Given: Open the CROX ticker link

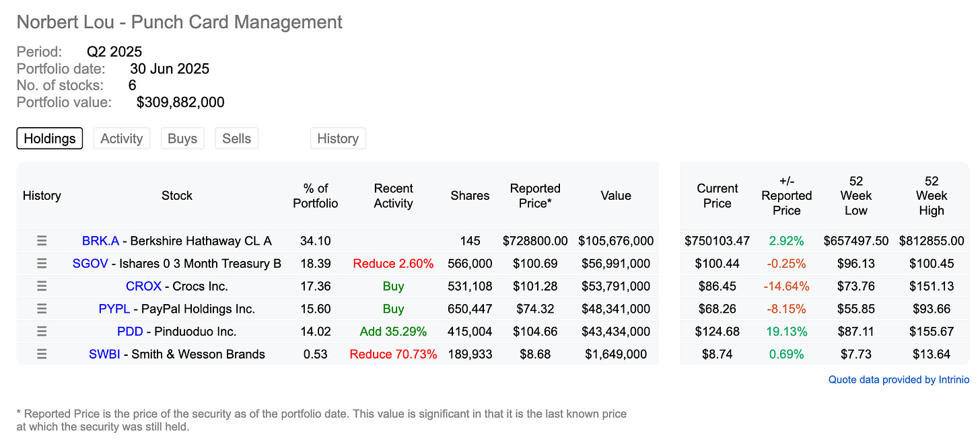Looking at the screenshot, I should 143,286.
